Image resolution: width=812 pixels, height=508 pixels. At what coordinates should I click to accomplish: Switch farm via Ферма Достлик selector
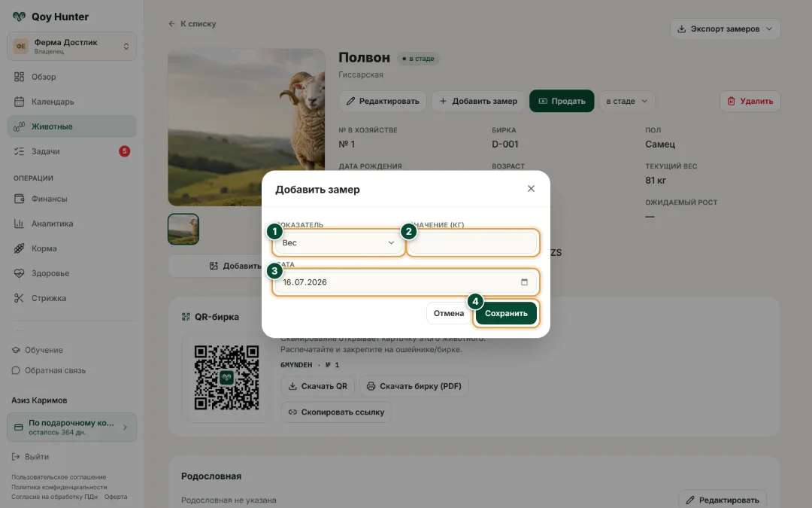pyautogui.click(x=71, y=46)
